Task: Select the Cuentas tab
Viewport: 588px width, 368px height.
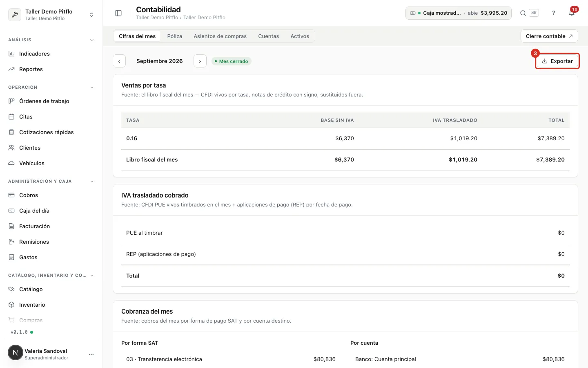Action: click(269, 36)
